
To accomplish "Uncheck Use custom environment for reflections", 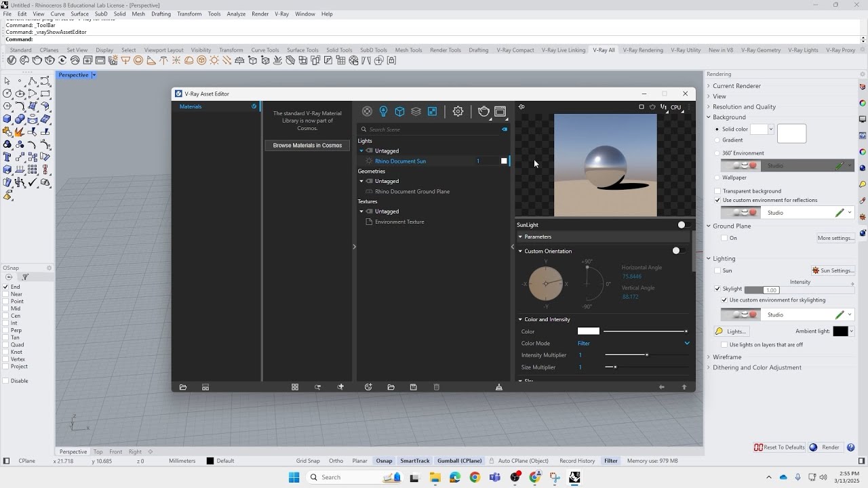I will pos(717,200).
